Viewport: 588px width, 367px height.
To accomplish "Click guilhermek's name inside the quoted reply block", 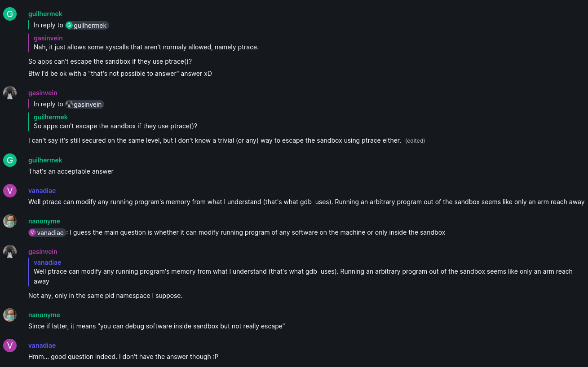I will 50,117.
